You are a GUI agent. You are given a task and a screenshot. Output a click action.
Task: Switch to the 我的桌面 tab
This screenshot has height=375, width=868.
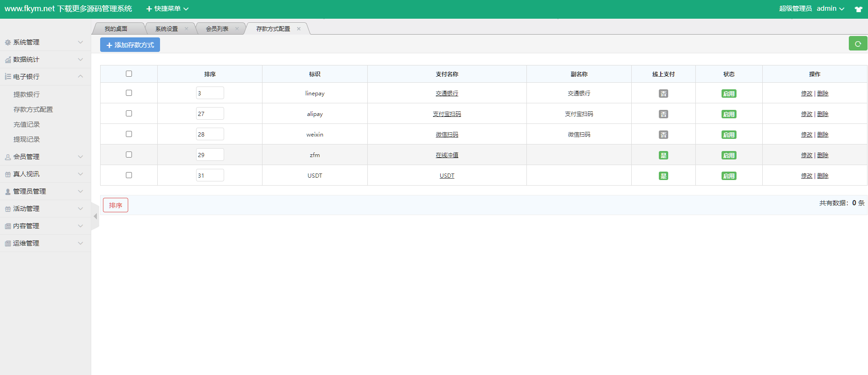116,29
